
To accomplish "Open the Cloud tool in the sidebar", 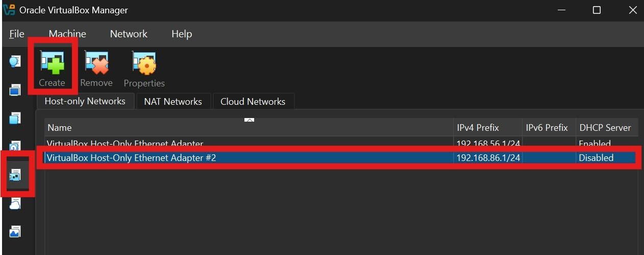I will click(15, 204).
